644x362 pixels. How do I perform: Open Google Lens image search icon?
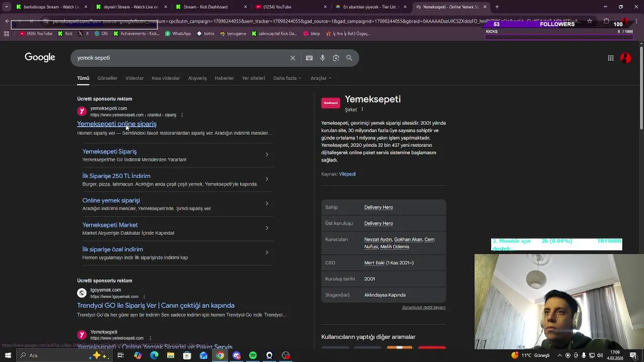tap(336, 58)
